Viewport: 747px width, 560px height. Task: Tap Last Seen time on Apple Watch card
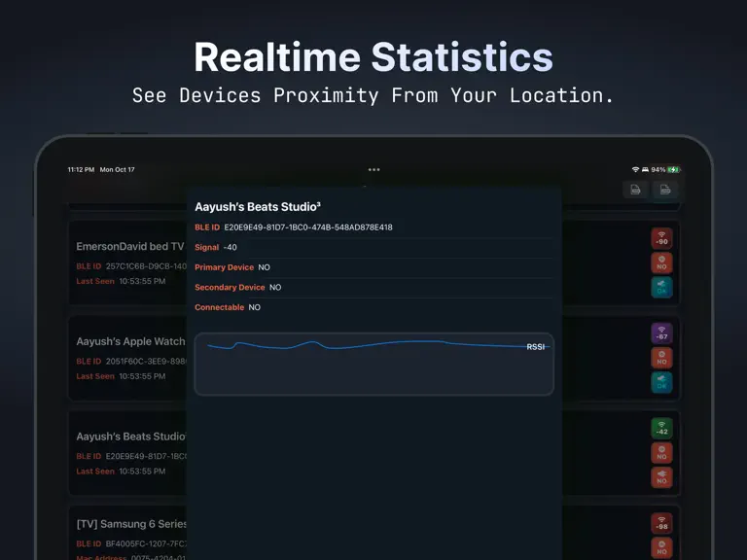tap(142, 376)
